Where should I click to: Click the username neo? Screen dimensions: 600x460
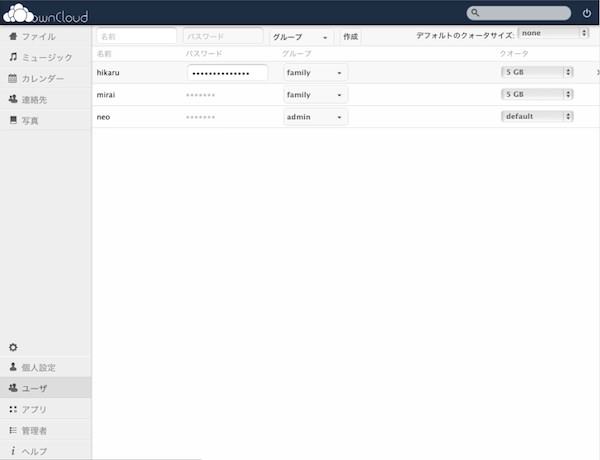103,117
